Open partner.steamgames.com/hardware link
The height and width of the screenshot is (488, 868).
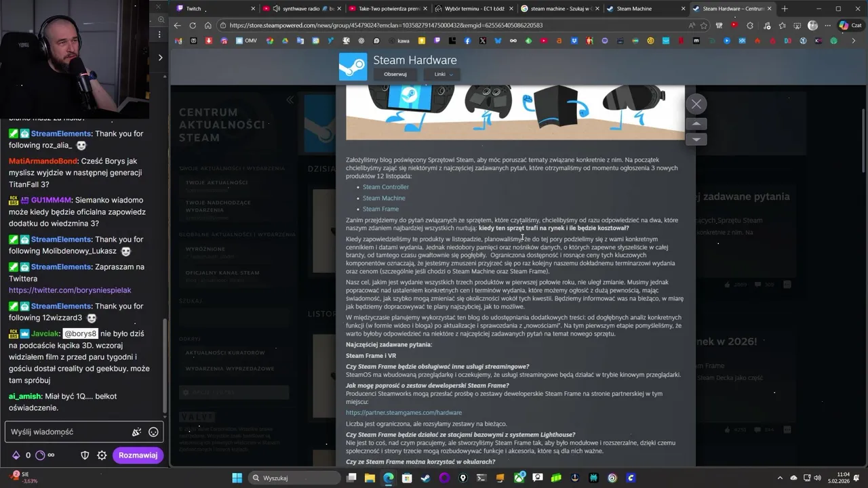403,412
